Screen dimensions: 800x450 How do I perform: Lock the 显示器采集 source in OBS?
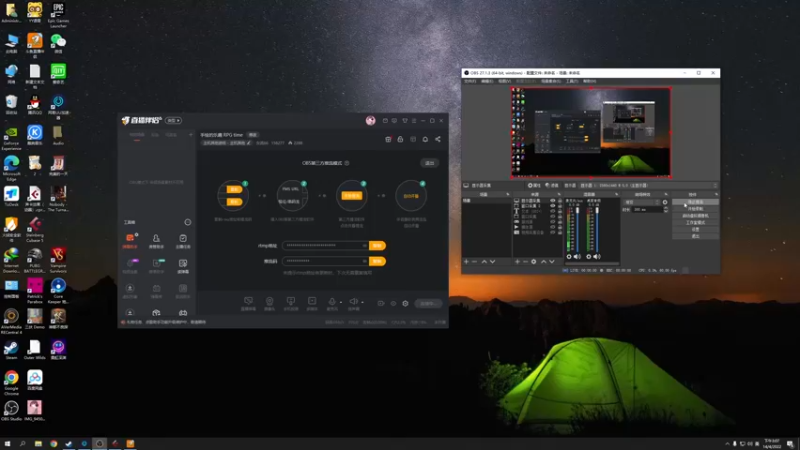pyautogui.click(x=560, y=201)
